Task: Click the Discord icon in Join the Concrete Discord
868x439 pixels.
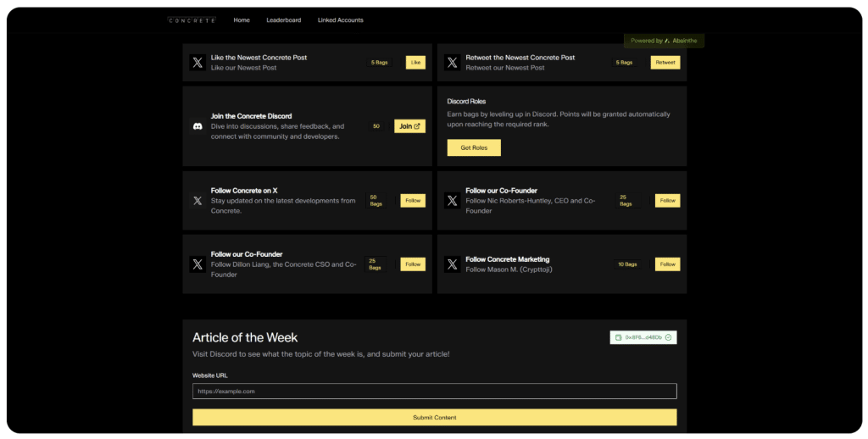Action: [x=198, y=126]
